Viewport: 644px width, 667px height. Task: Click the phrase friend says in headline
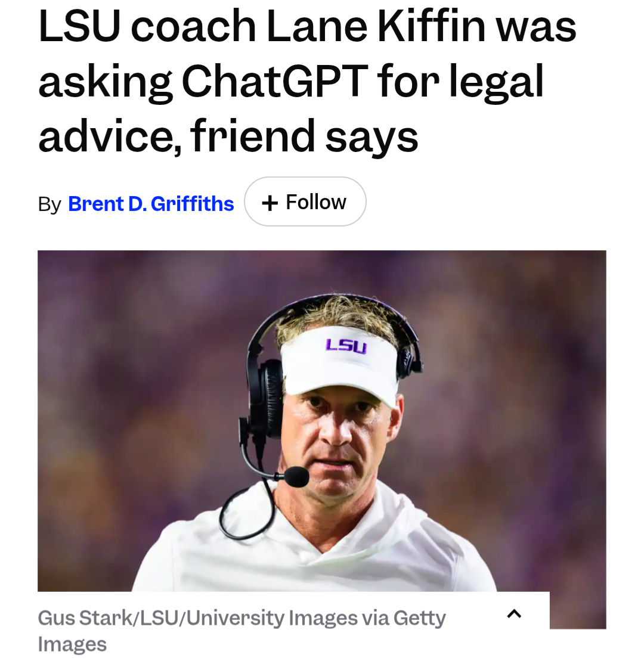tap(304, 136)
